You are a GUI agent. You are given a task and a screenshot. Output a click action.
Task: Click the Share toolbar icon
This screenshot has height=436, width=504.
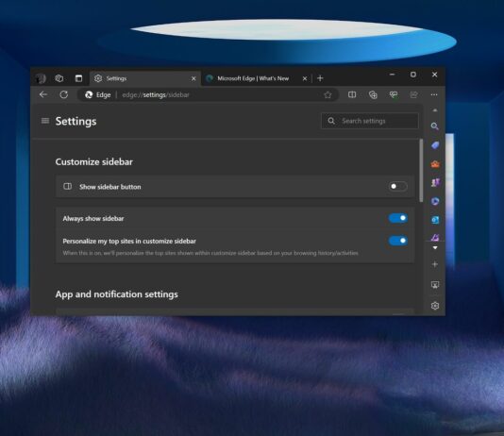pyautogui.click(x=413, y=94)
